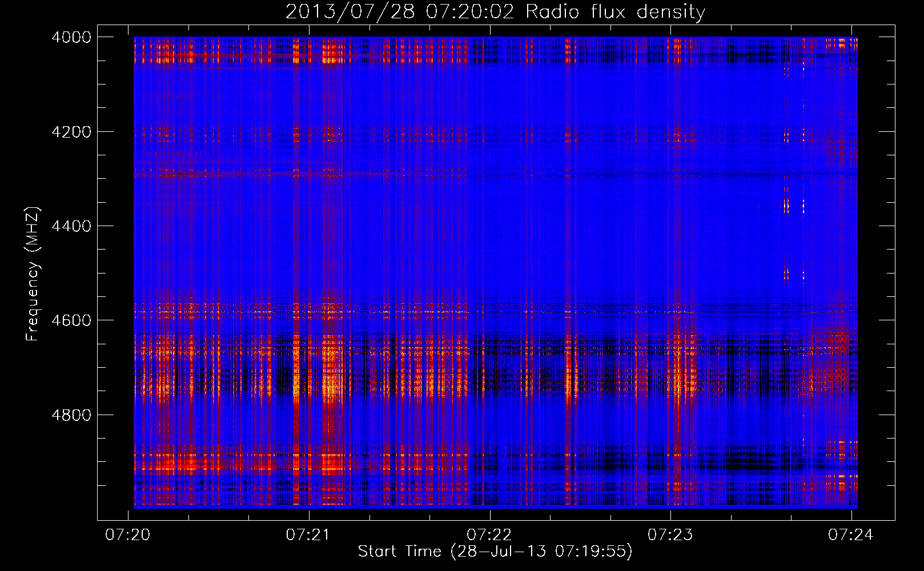Select the 4000 frequency tick label
This screenshot has height=571, width=924.
(71, 37)
